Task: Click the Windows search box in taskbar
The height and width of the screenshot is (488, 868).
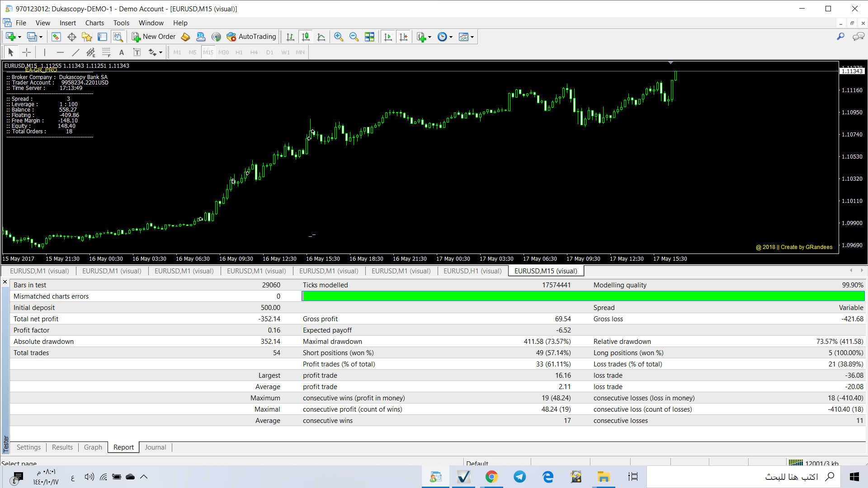Action: click(x=744, y=477)
